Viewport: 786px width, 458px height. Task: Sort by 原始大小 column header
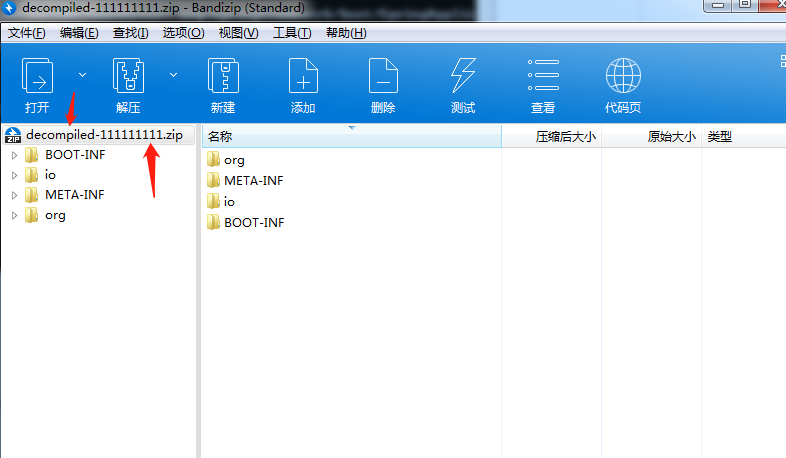point(651,136)
